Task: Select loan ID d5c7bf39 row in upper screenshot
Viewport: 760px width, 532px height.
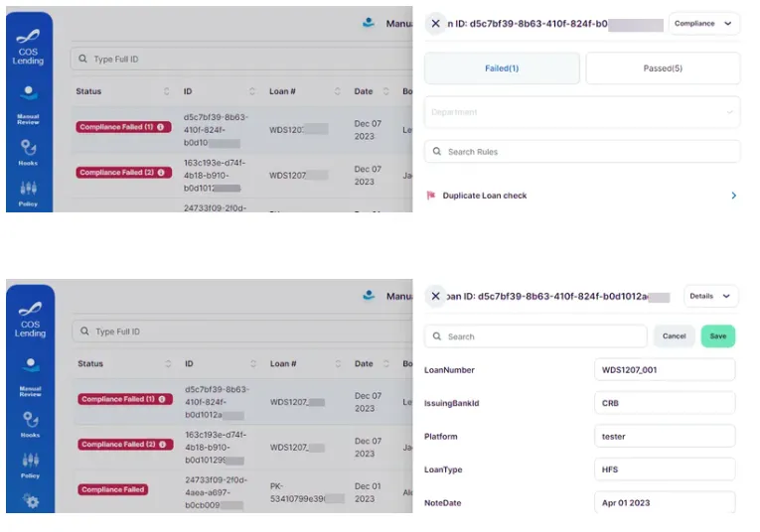Action: click(x=241, y=130)
